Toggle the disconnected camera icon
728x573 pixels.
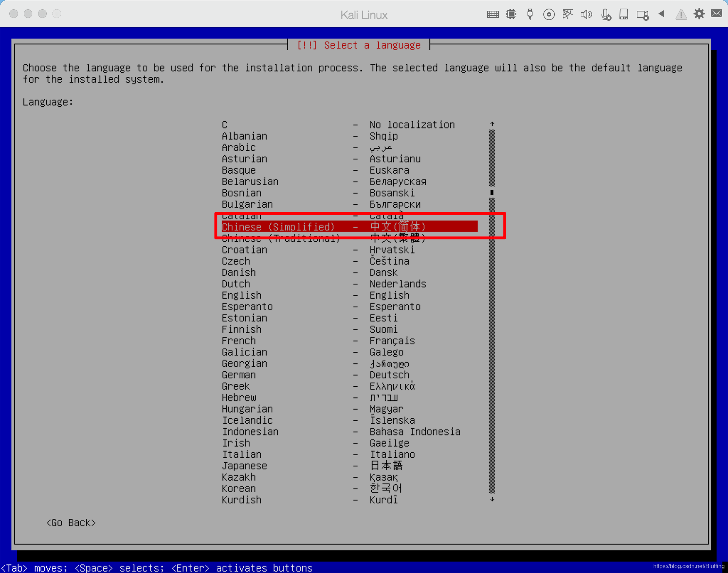tap(642, 15)
